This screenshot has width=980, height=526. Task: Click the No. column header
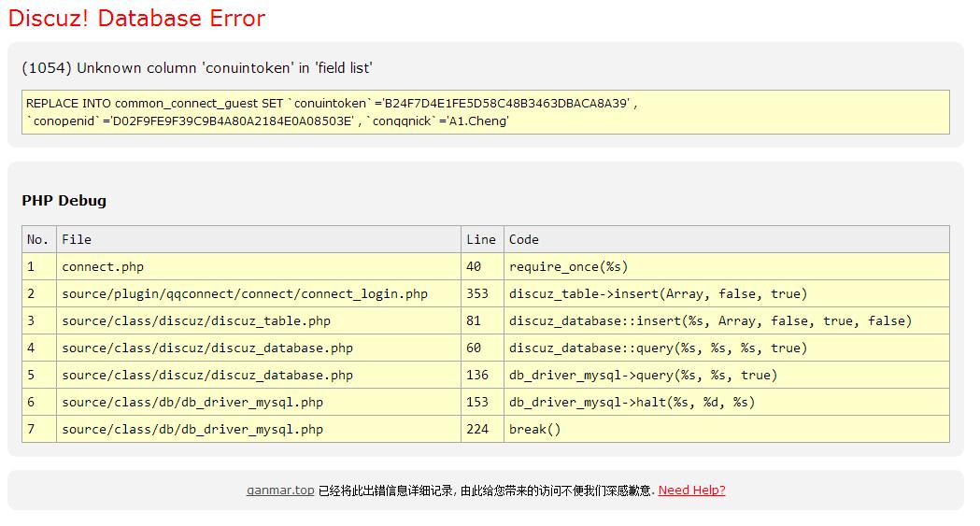click(x=38, y=239)
